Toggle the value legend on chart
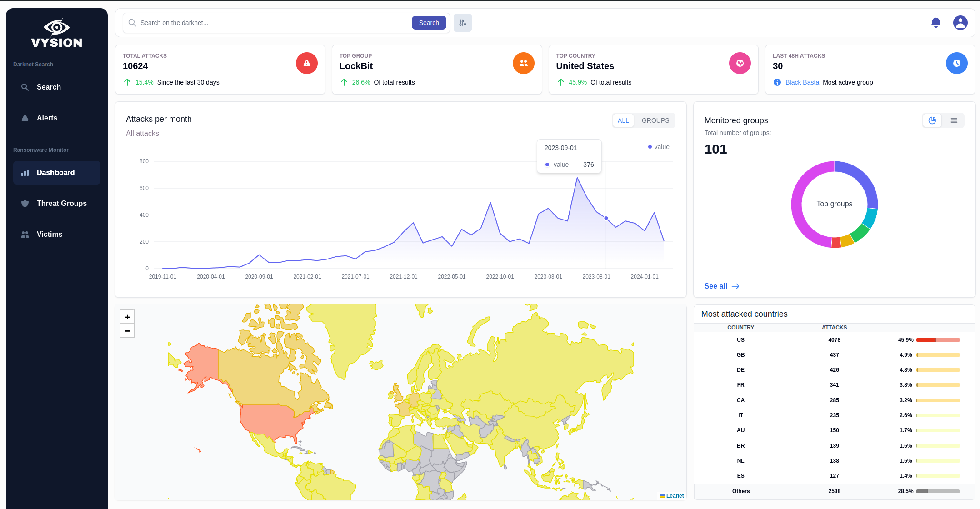980x509 pixels. pos(659,147)
